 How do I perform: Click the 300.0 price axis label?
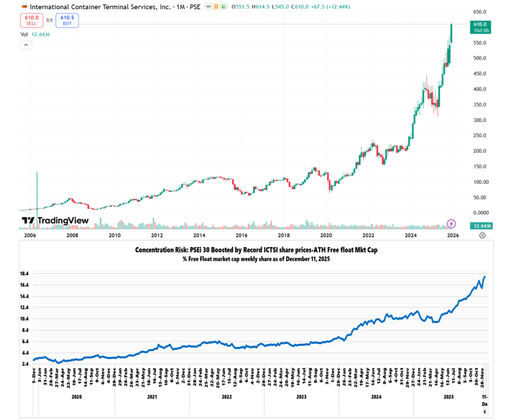(x=480, y=121)
